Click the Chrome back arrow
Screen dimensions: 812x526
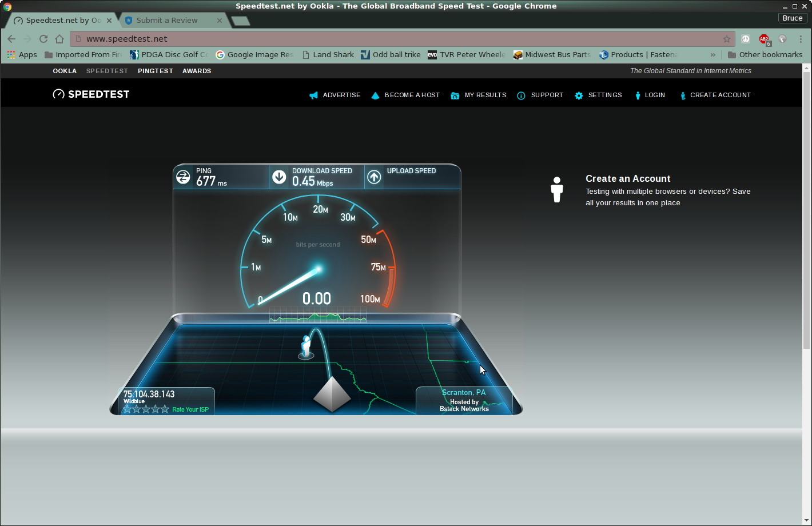[x=11, y=39]
